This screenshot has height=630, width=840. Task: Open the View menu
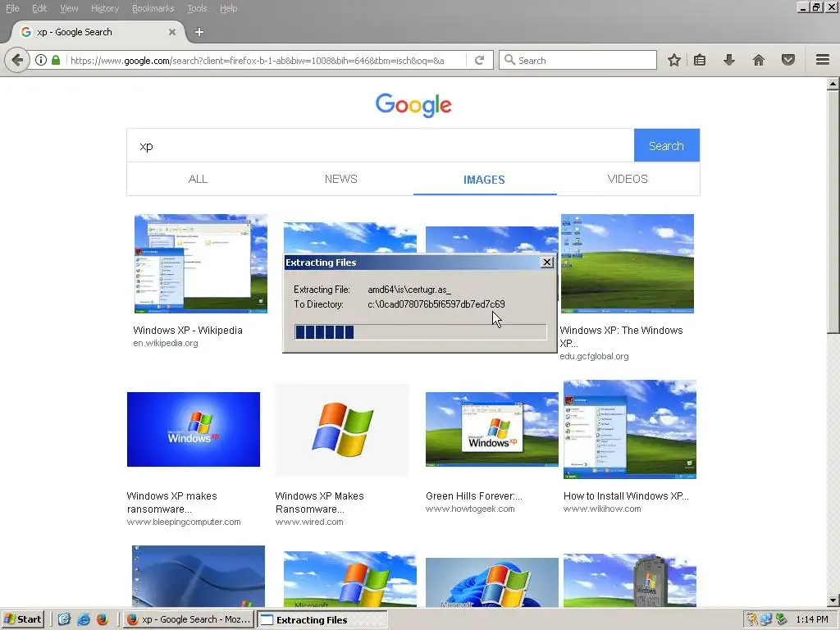(x=69, y=8)
